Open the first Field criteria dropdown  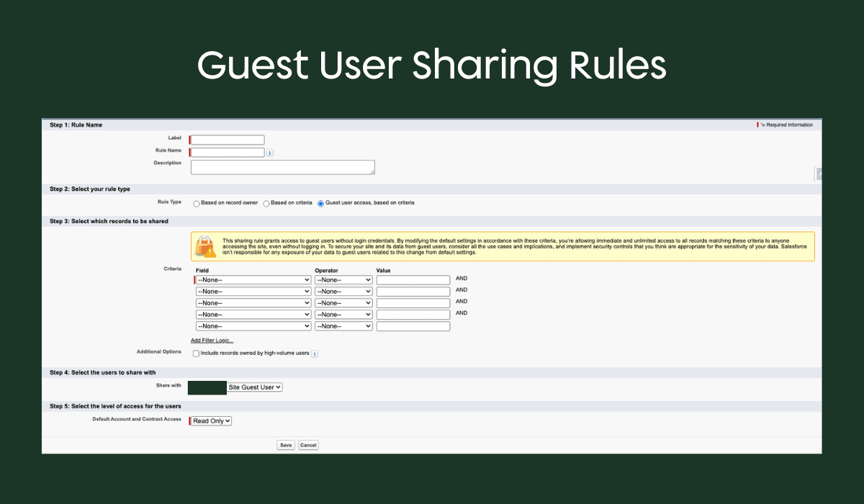tap(253, 279)
